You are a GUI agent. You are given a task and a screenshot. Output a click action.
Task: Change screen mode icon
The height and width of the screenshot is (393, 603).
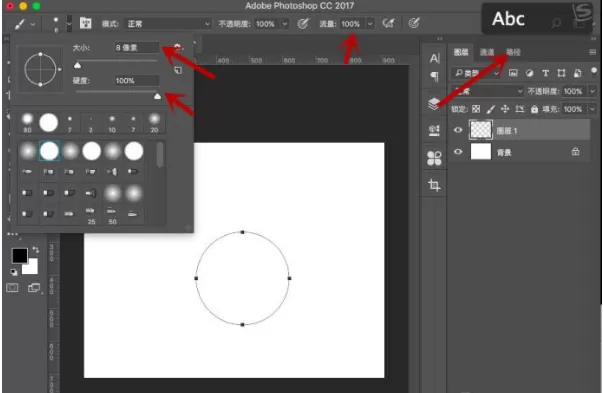pos(34,287)
